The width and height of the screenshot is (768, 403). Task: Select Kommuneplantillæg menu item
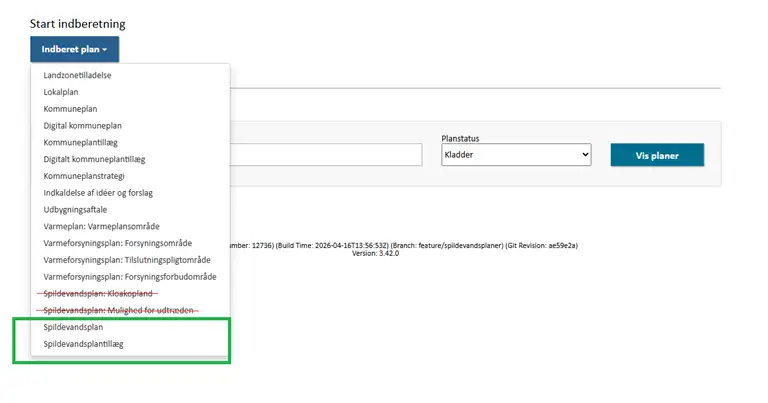[x=81, y=142]
